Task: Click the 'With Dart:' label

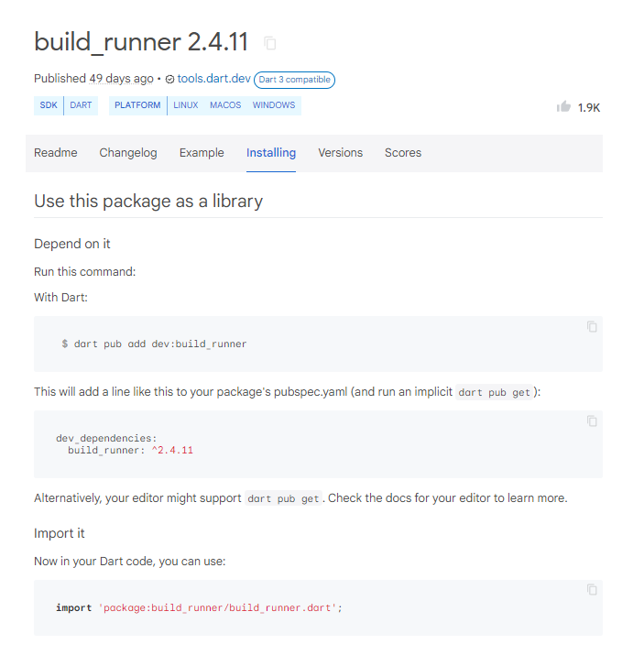Action: (x=60, y=298)
